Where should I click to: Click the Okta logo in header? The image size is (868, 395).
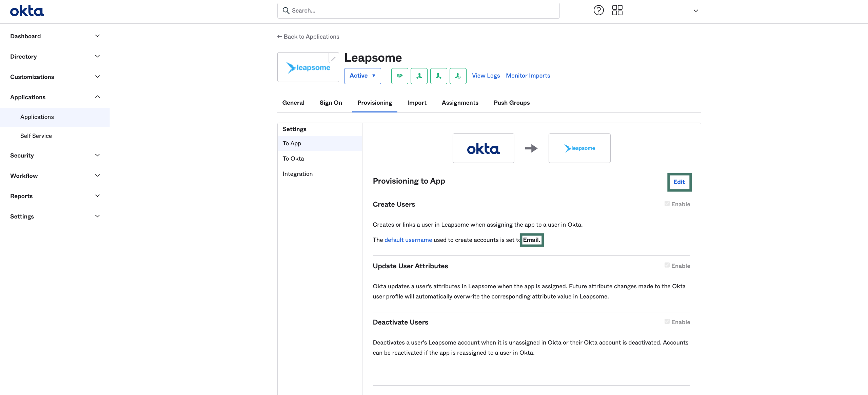pos(27,11)
